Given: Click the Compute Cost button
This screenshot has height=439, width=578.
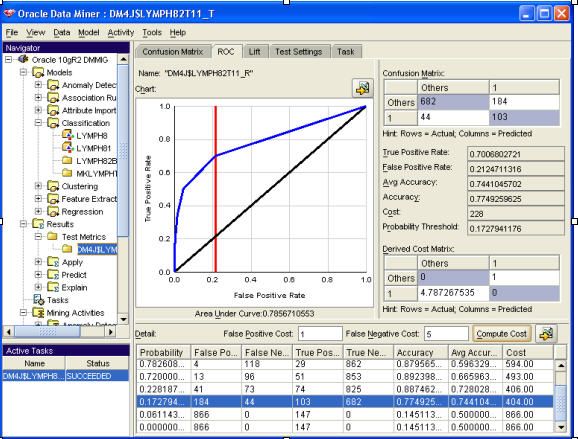Looking at the screenshot, I should coord(501,334).
